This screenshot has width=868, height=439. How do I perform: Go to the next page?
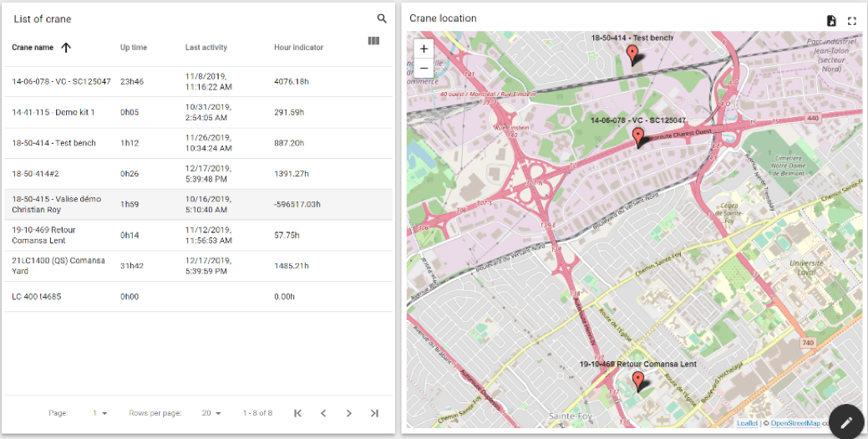[349, 413]
